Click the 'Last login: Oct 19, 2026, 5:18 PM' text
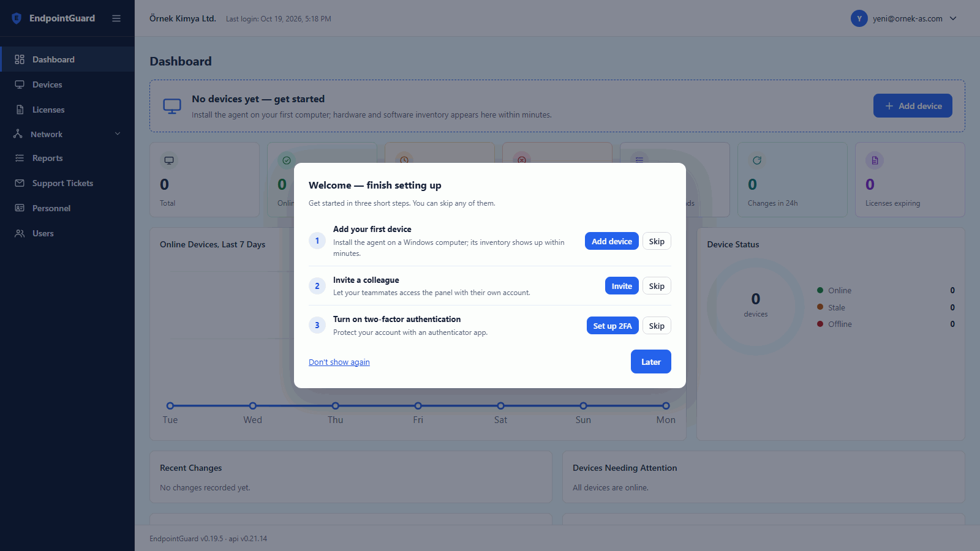 (x=279, y=19)
